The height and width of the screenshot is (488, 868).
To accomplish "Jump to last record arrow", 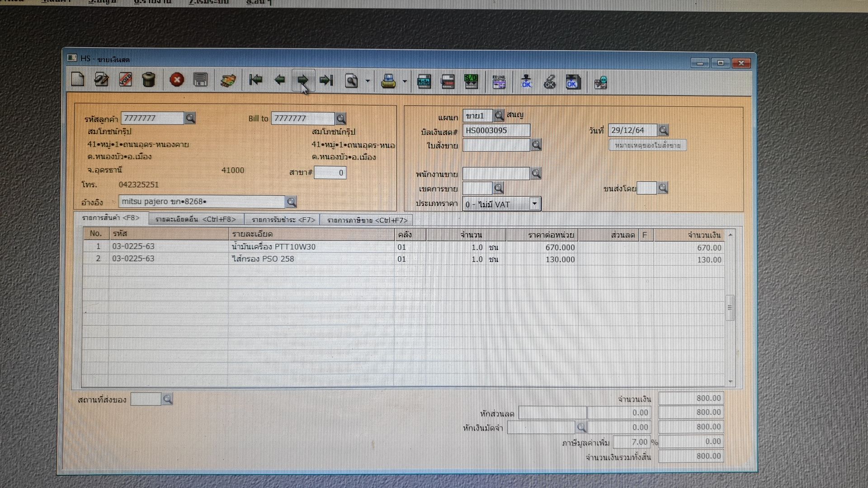I will 326,80.
